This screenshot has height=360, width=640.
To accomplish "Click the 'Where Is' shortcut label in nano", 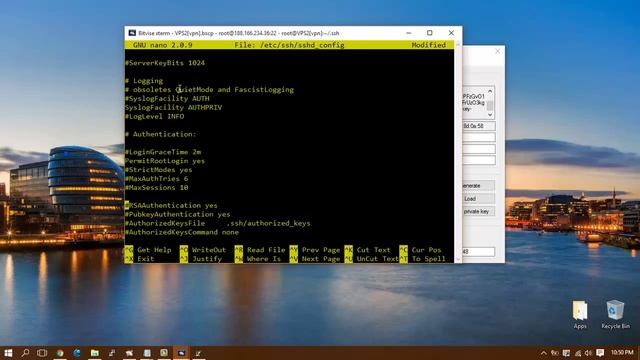I will [x=264, y=259].
